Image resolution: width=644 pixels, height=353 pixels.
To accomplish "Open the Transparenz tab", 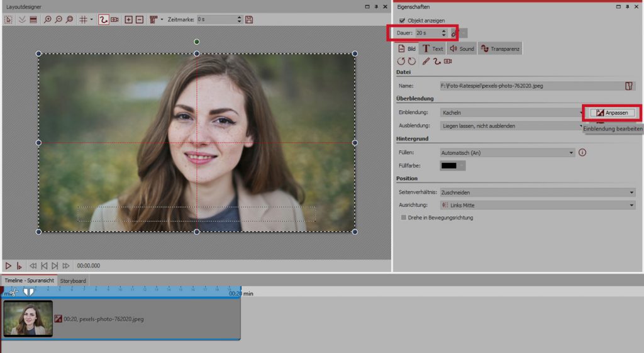I will [500, 48].
